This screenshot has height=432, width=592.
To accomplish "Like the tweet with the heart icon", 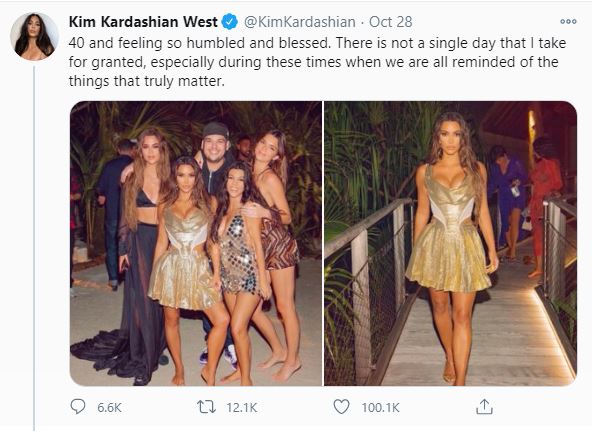I will point(341,407).
